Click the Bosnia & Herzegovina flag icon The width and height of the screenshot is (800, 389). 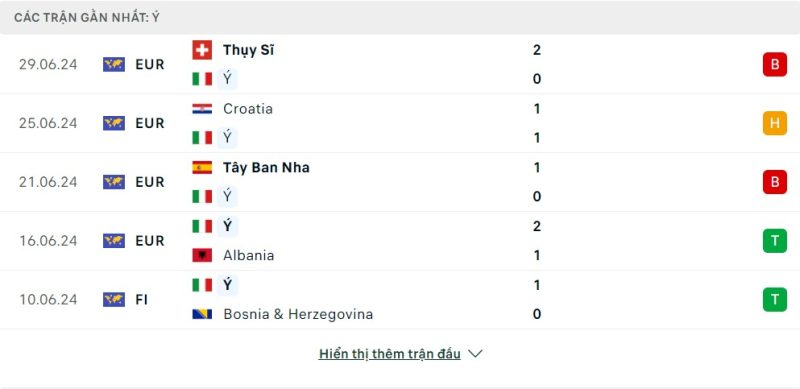coord(202,314)
